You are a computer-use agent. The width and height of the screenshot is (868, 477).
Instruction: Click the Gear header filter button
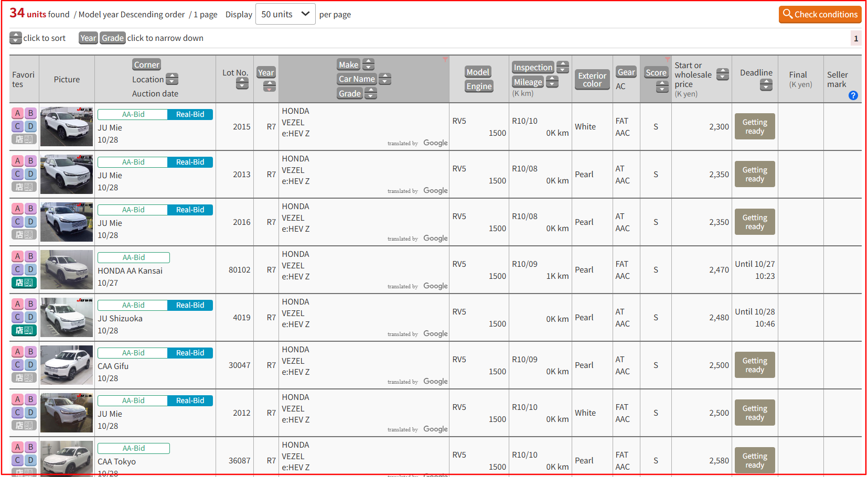[x=626, y=72]
